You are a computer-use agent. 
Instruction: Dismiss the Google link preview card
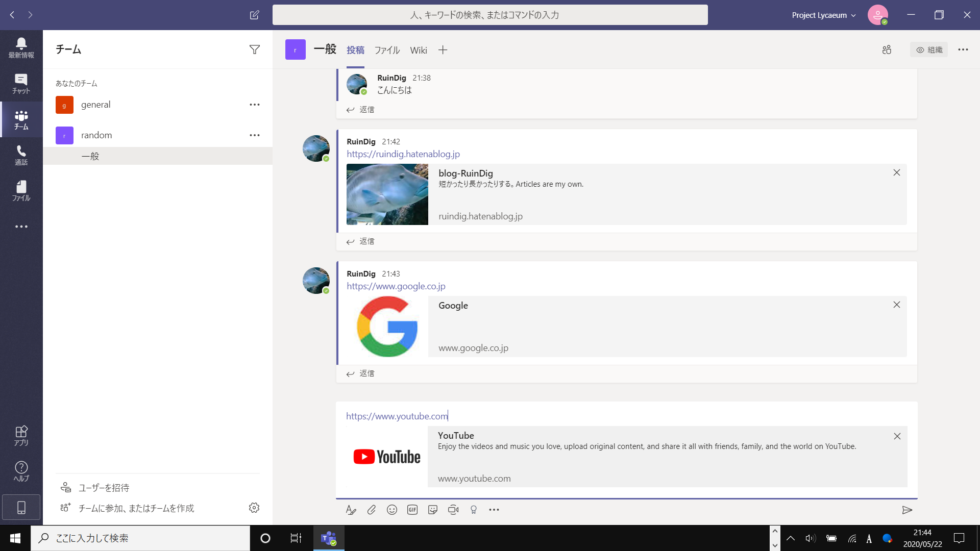[x=896, y=305]
